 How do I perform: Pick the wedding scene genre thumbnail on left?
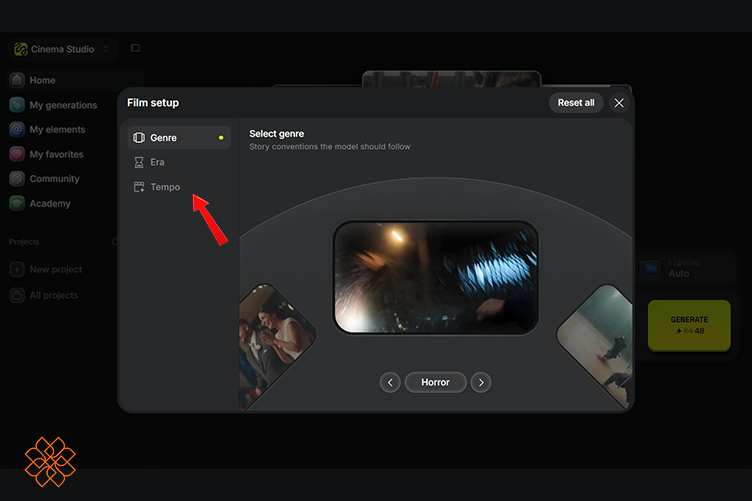[x=273, y=345]
